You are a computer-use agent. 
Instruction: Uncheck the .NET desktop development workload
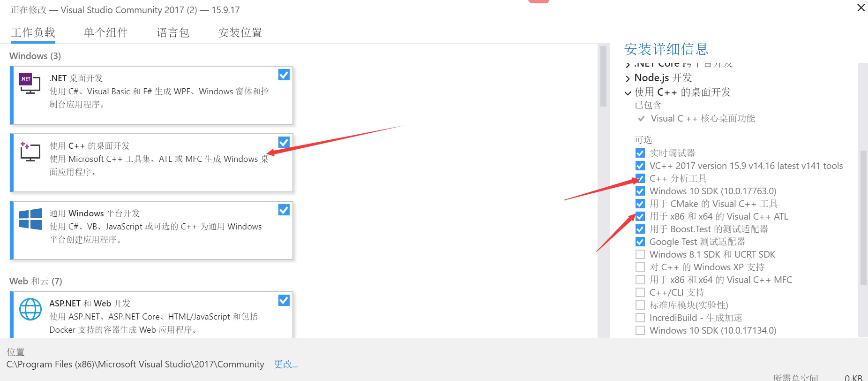pos(284,75)
